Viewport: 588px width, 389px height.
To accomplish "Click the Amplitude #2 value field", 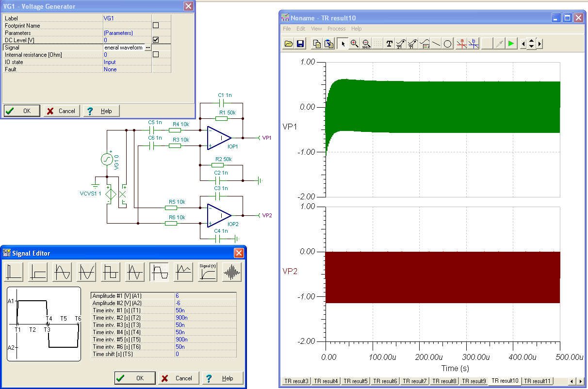I will pyautogui.click(x=206, y=303).
